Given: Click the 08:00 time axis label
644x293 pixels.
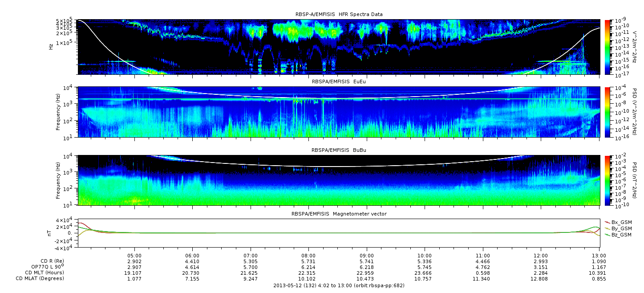Looking at the screenshot, I should point(308,256).
